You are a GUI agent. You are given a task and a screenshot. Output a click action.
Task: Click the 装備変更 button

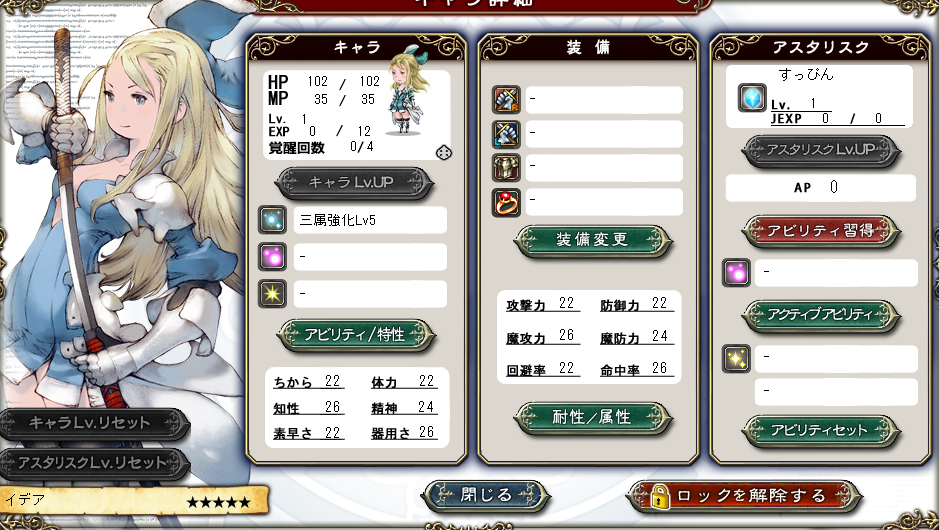pos(592,240)
